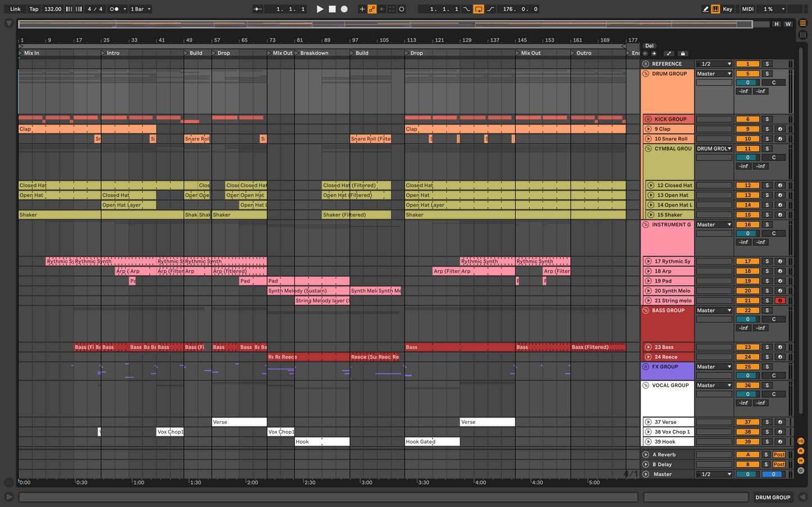Open the BASS GROUP output routing dropdown
This screenshot has width=812, height=507.
[x=714, y=310]
